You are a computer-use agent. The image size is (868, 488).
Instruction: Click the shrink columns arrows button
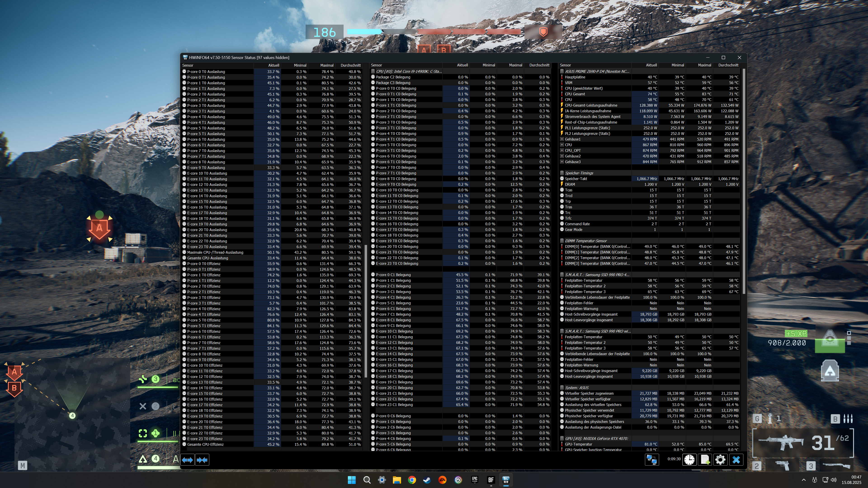click(x=202, y=460)
